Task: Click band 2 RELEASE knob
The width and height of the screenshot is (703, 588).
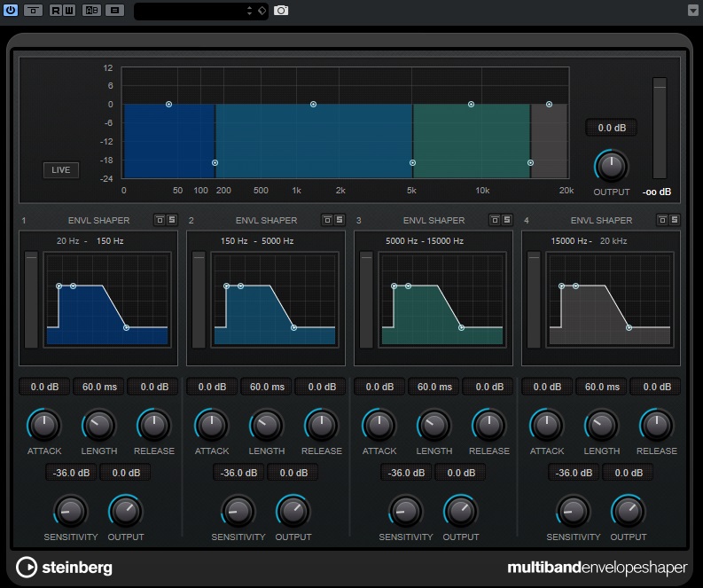Action: tap(322, 425)
